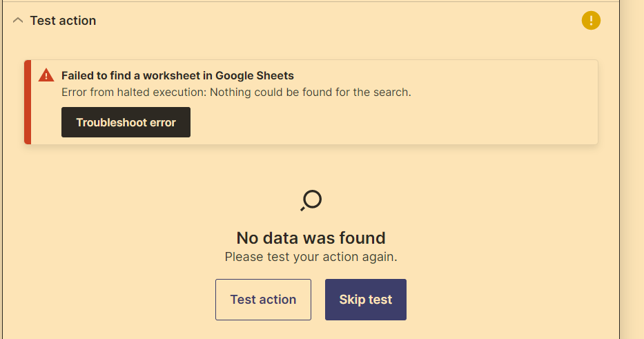Viewport: 644px width, 339px height.
Task: Retry with the outlined Test action button
Action: click(263, 300)
